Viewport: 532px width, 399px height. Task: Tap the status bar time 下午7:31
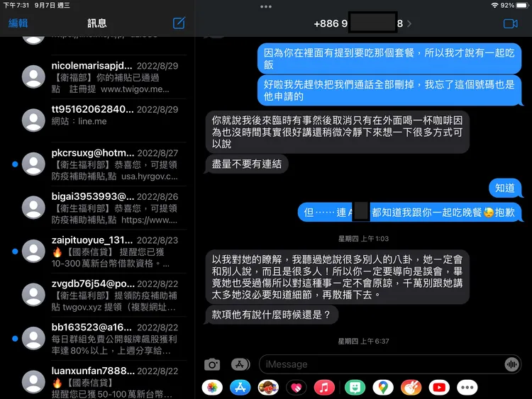16,6
